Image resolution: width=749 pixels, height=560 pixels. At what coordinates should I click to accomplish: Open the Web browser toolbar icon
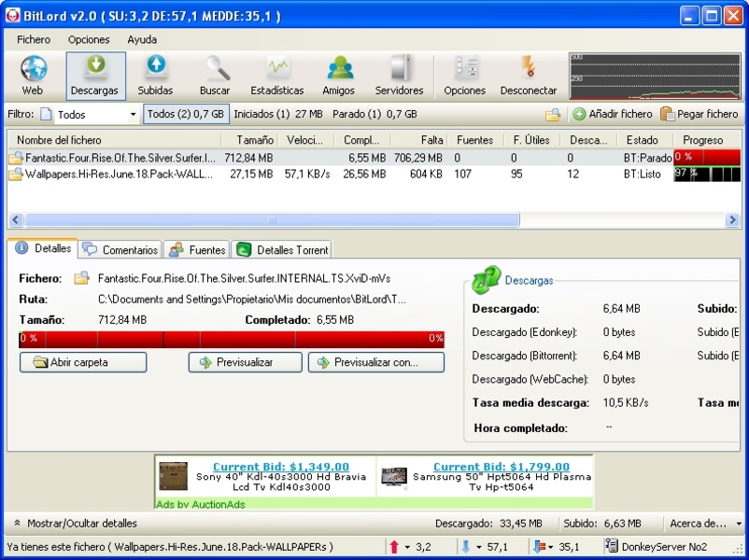33,76
